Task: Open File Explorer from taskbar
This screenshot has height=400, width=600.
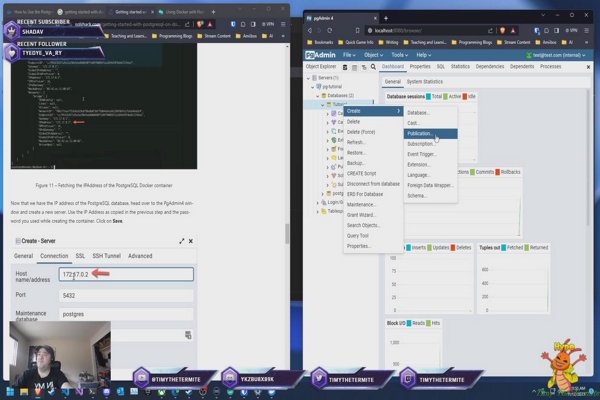Action: click(x=24, y=392)
